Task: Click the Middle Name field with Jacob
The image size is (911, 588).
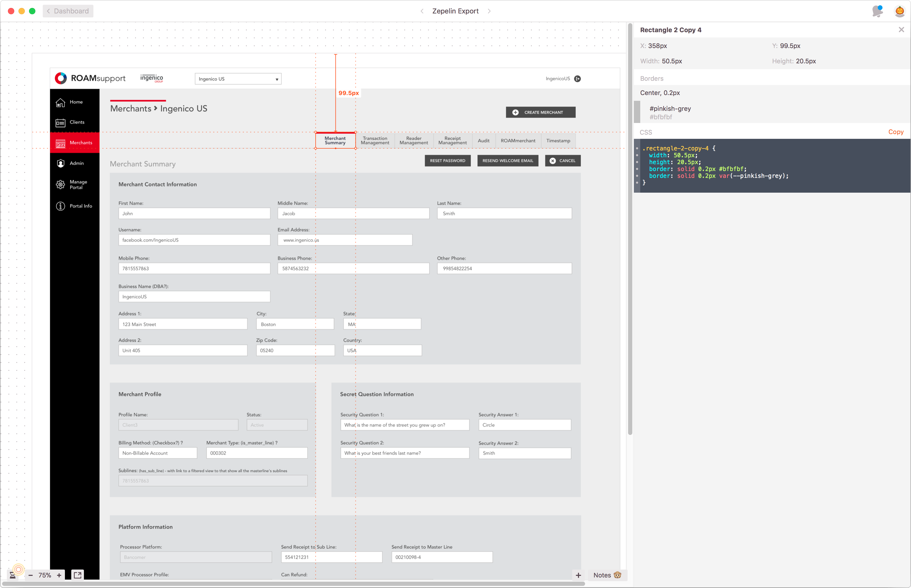Action: [353, 214]
